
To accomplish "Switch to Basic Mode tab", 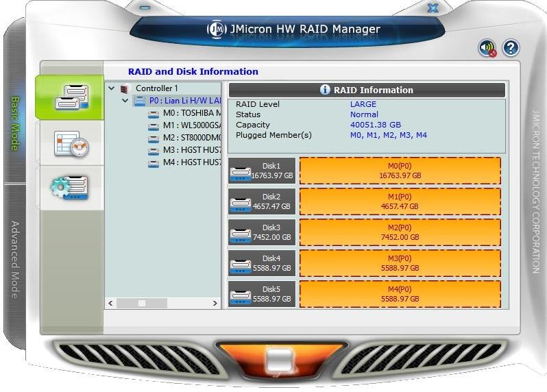I will pyautogui.click(x=15, y=123).
